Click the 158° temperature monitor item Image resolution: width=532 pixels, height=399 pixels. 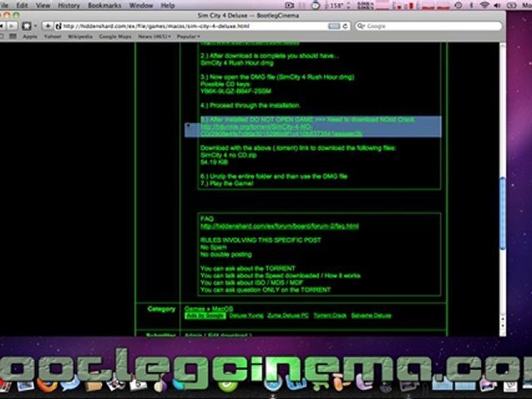(x=337, y=6)
